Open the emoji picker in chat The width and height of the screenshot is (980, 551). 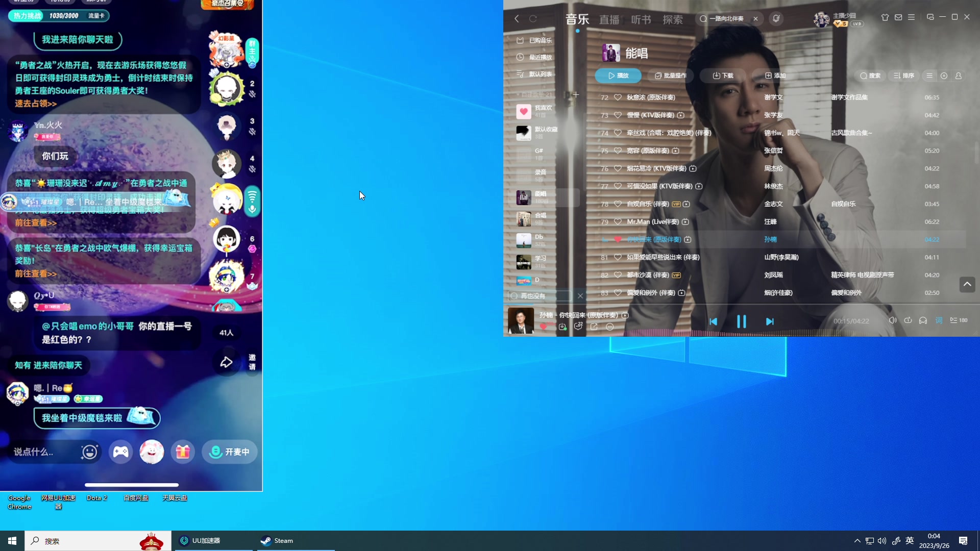(x=89, y=452)
